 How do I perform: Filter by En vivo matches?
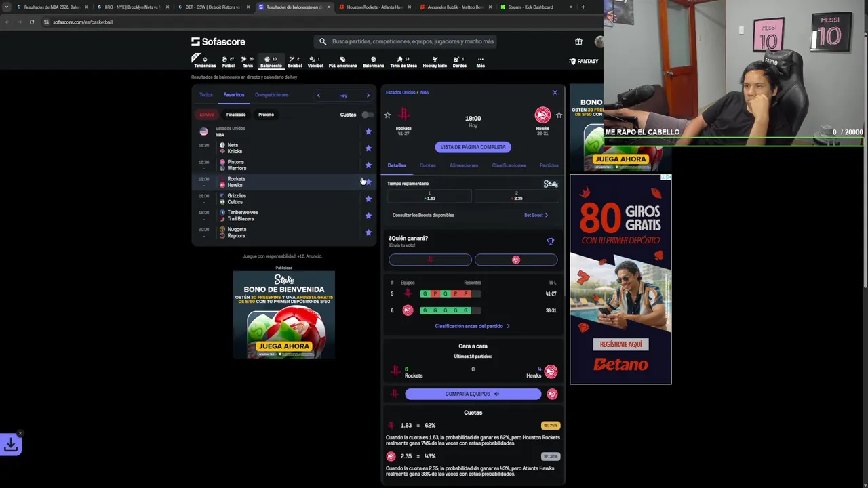point(207,115)
